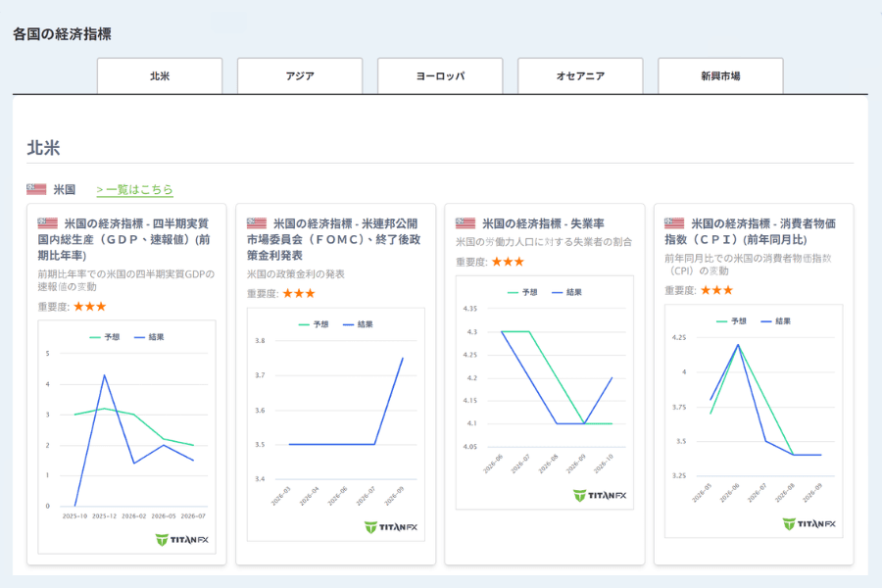882x588 pixels.
Task: Click the importance stars on the GDP card
Action: click(90, 307)
